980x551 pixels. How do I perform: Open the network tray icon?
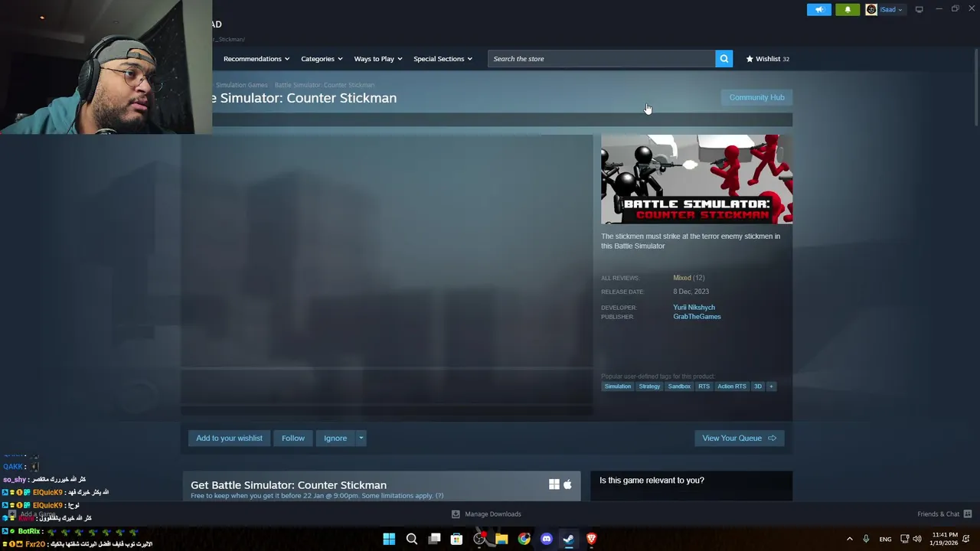click(904, 539)
